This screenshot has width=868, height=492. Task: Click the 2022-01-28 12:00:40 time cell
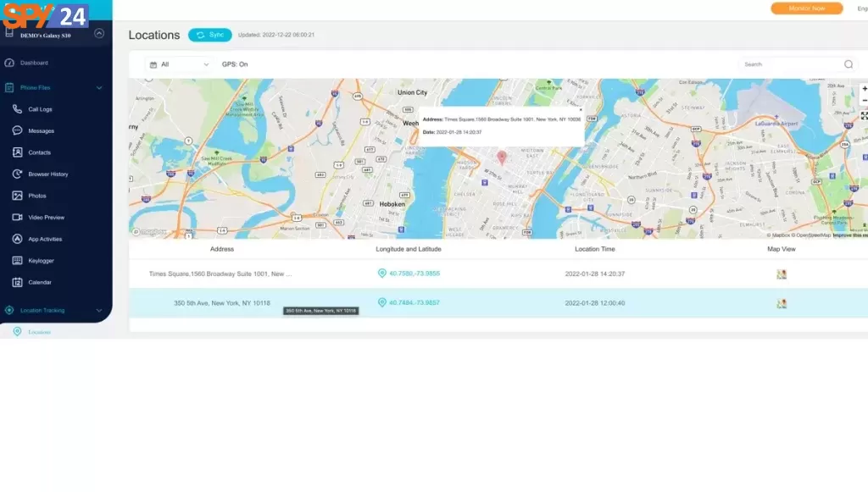coord(595,303)
